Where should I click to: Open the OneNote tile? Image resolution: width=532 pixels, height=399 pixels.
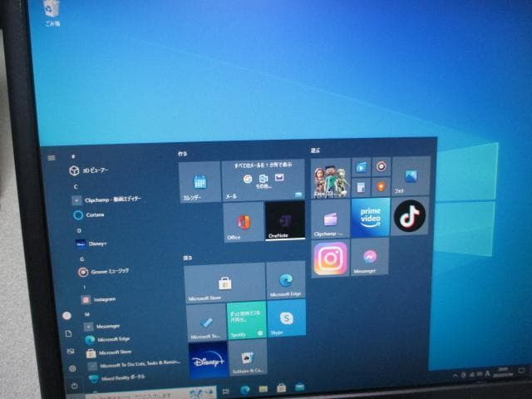pos(285,220)
